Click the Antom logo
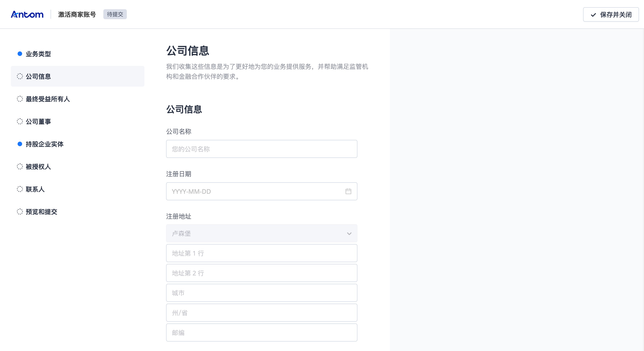The image size is (644, 351). pos(27,14)
